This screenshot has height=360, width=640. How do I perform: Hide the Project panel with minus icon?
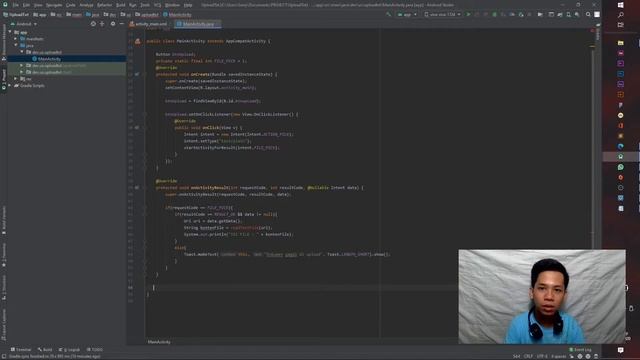pos(122,24)
